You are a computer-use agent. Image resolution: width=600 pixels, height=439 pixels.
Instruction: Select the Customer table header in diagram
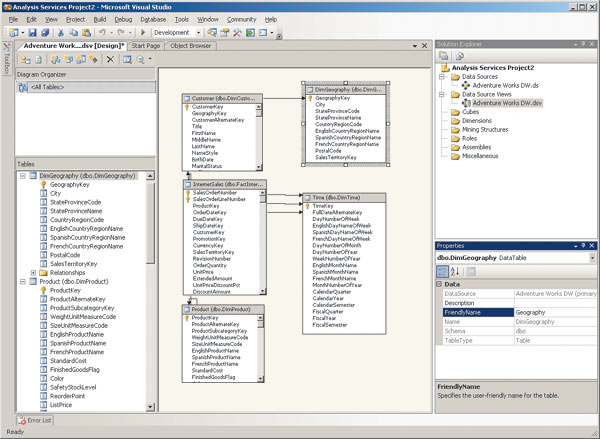click(x=222, y=98)
